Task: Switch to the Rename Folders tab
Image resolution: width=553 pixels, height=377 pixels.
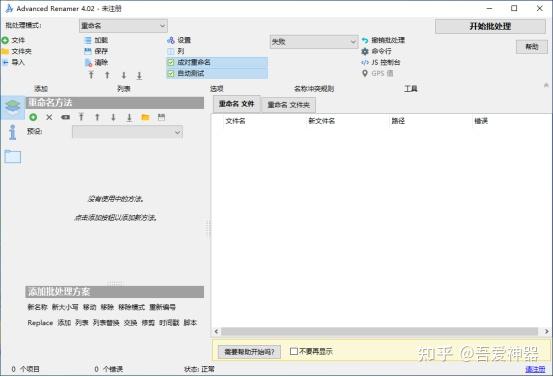Action: click(288, 105)
